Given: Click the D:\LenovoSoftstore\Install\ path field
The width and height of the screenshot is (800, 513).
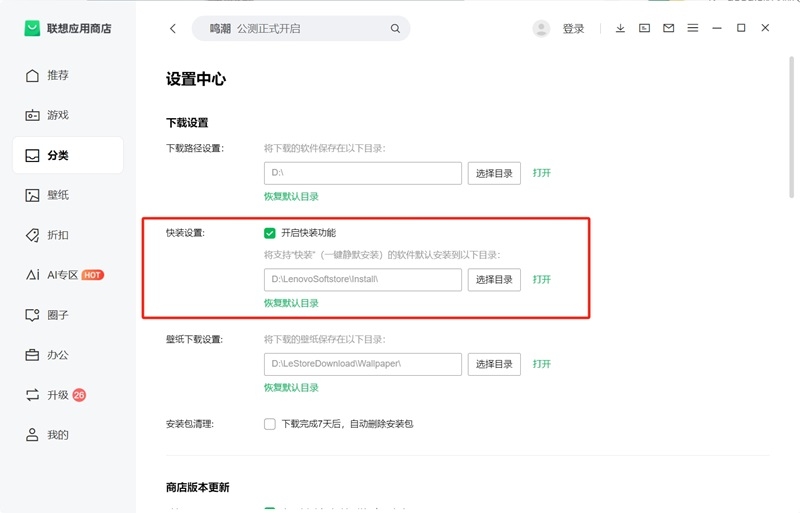Looking at the screenshot, I should pos(363,280).
